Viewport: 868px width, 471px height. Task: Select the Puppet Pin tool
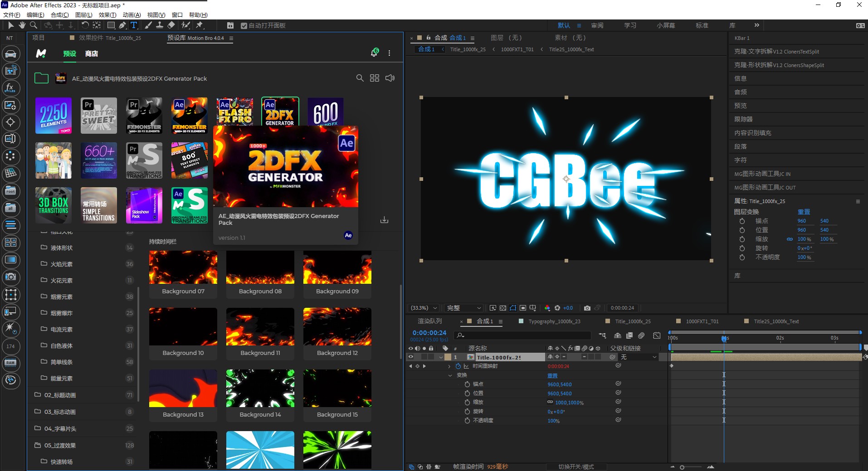point(200,25)
